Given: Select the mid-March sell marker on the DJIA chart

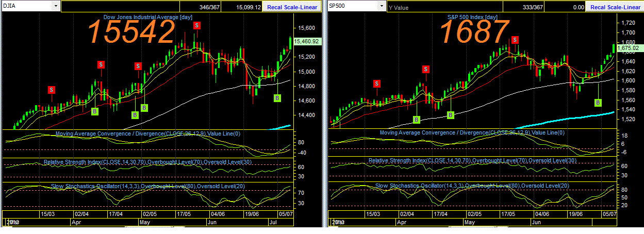Looking at the screenshot, I should click(x=51, y=90).
